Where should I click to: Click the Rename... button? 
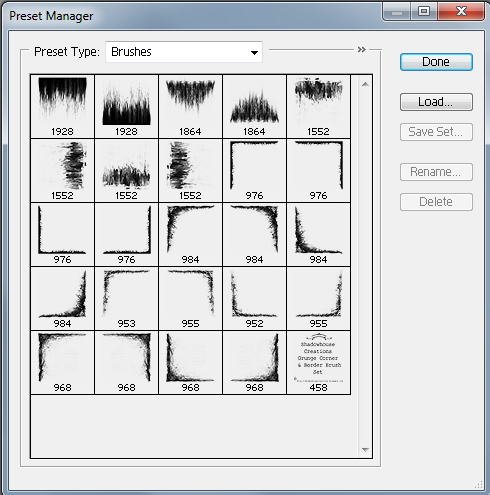(x=436, y=172)
